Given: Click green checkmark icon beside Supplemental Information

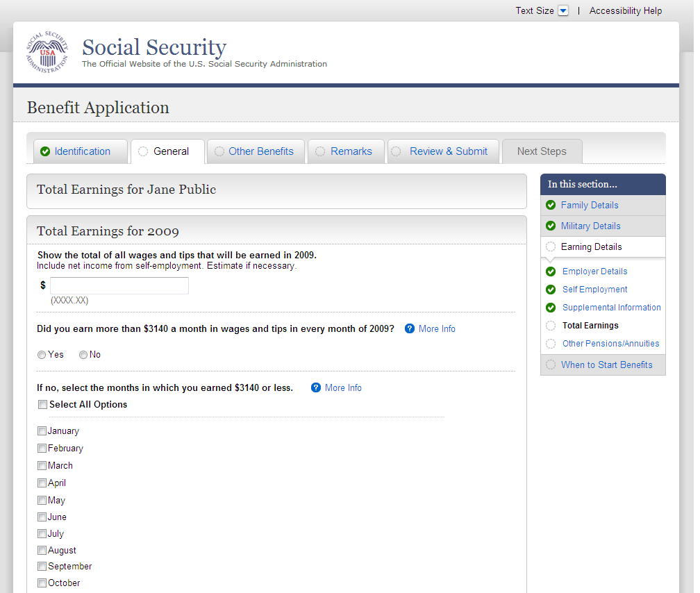Looking at the screenshot, I should (x=551, y=308).
